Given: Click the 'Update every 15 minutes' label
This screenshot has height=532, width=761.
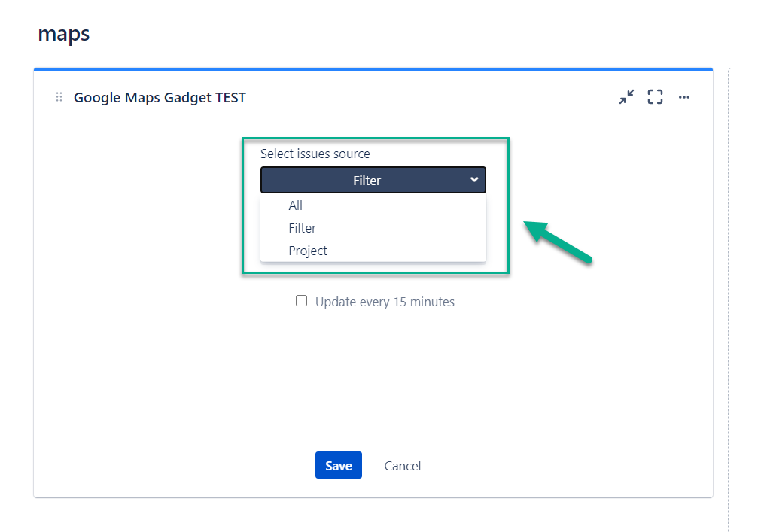Looking at the screenshot, I should pyautogui.click(x=385, y=302).
